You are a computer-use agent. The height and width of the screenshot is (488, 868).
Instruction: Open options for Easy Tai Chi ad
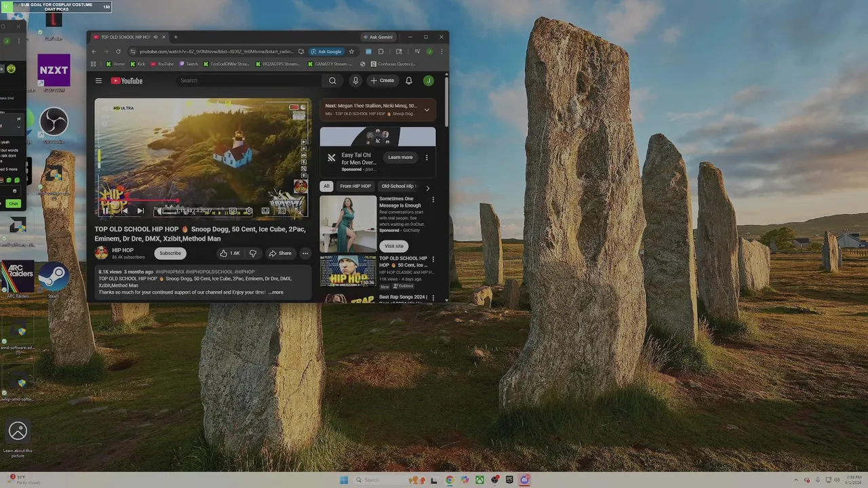click(427, 157)
